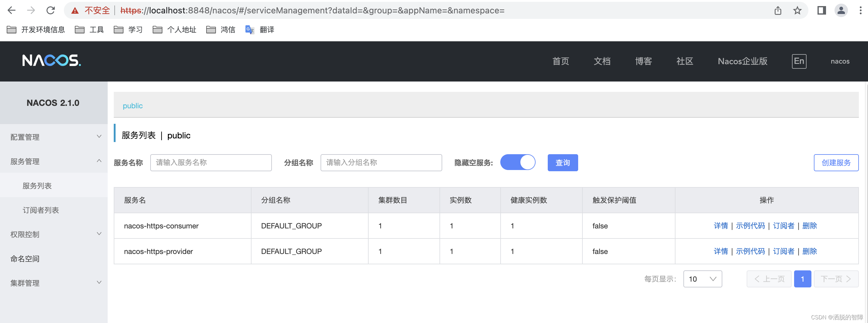
Task: Select the public namespace tab
Action: tap(132, 106)
